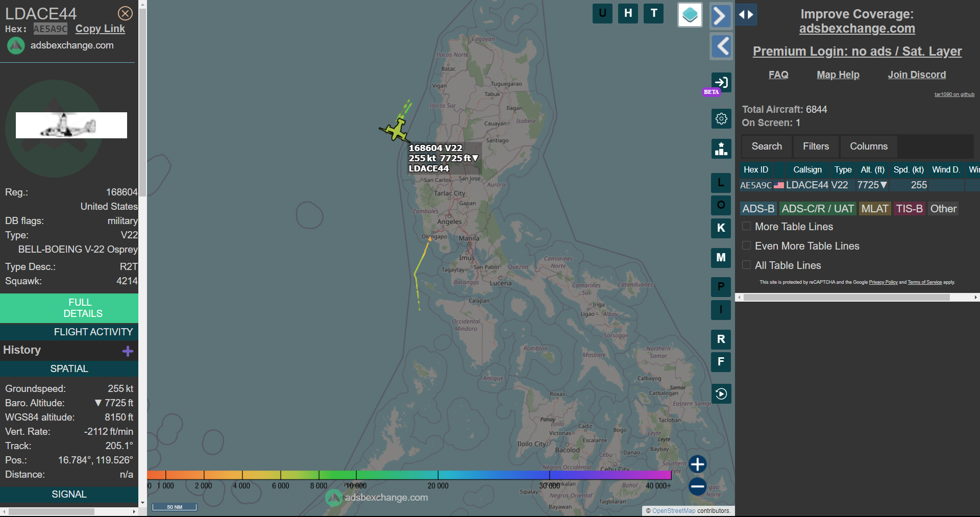
Task: Close the LDACE44 aircraft info panel
Action: pos(125,13)
